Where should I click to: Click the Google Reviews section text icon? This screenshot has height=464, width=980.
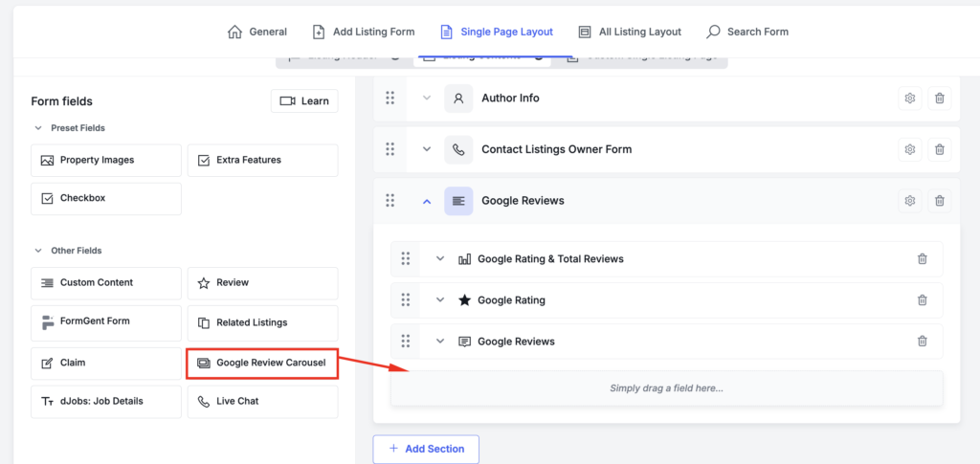458,201
